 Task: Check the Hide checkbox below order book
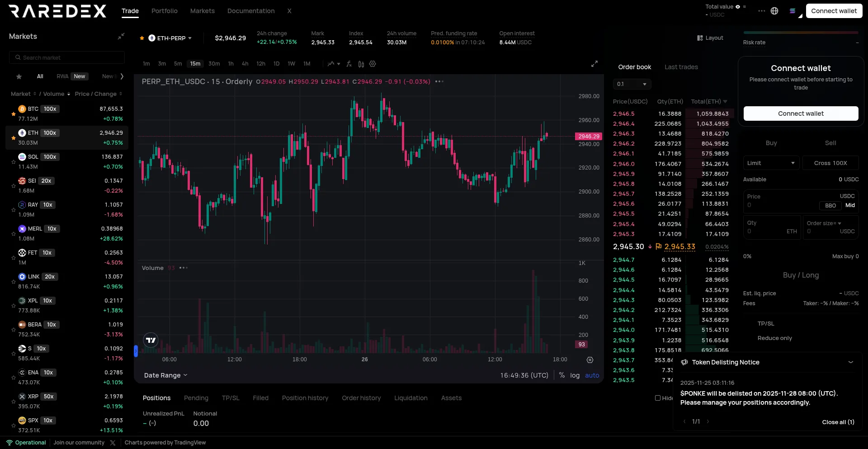tap(658, 398)
